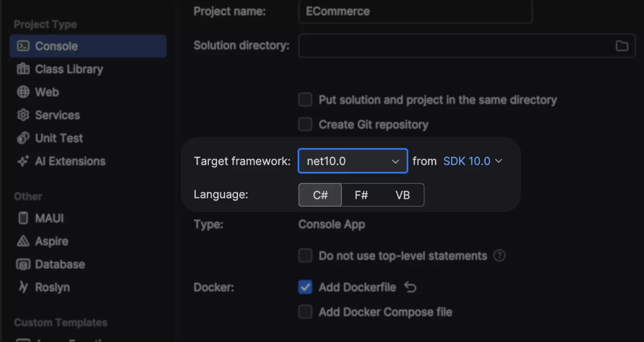
Task: Click the Unit Test icon
Action: click(x=23, y=138)
